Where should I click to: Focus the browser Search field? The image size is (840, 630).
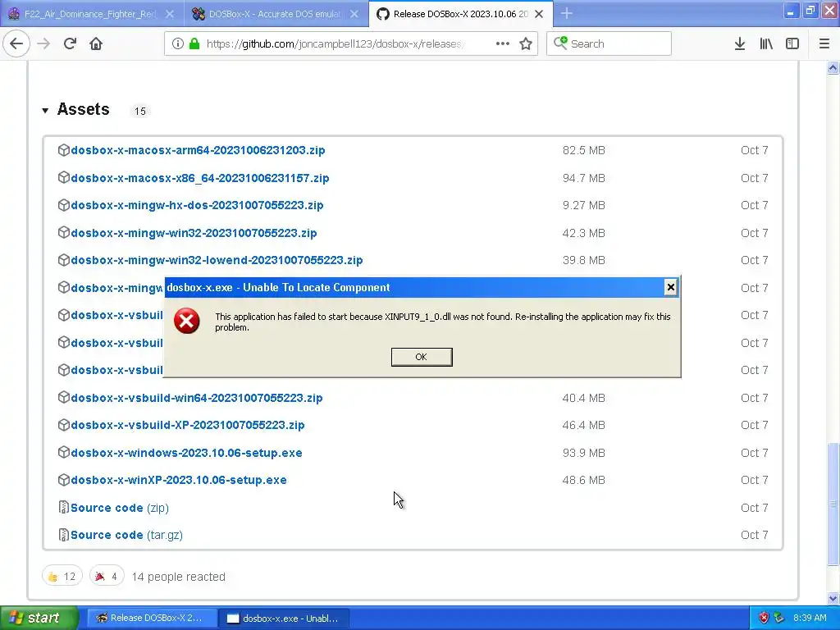point(609,44)
